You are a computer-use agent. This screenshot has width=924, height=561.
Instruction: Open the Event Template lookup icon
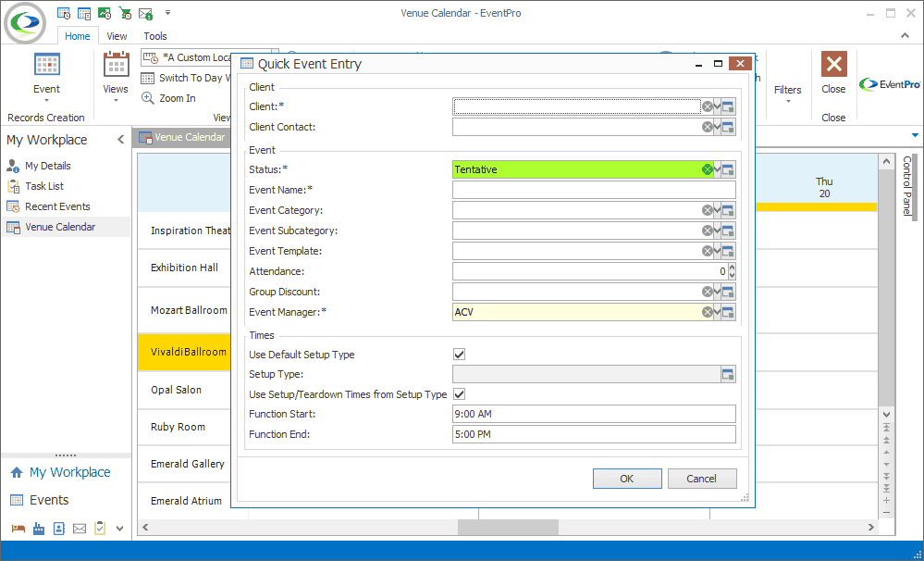pos(728,251)
